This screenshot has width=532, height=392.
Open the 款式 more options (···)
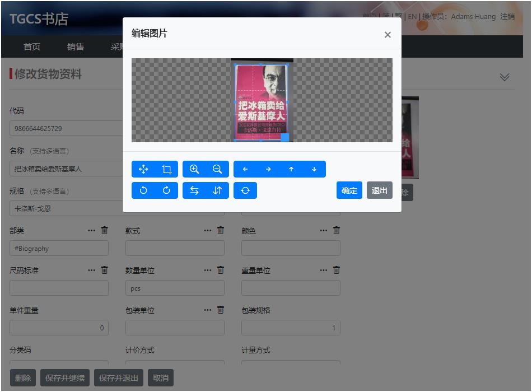(208, 231)
